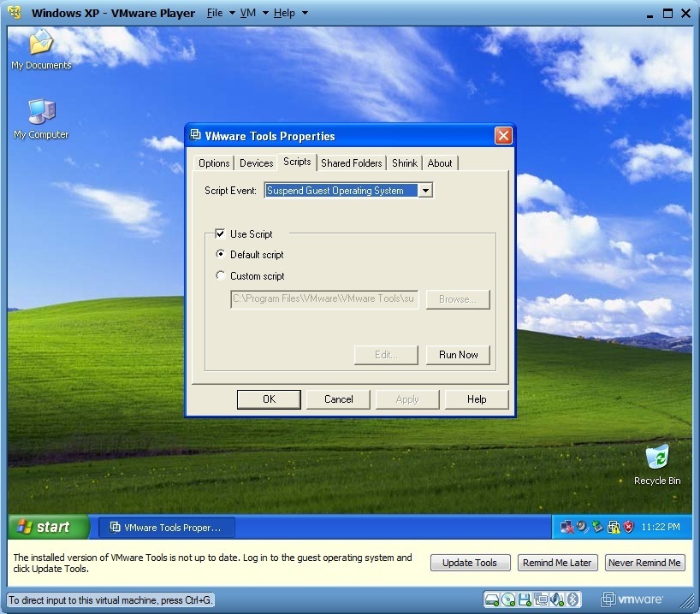This screenshot has width=700, height=614.
Task: Click the Run Now button
Action: [x=458, y=355]
